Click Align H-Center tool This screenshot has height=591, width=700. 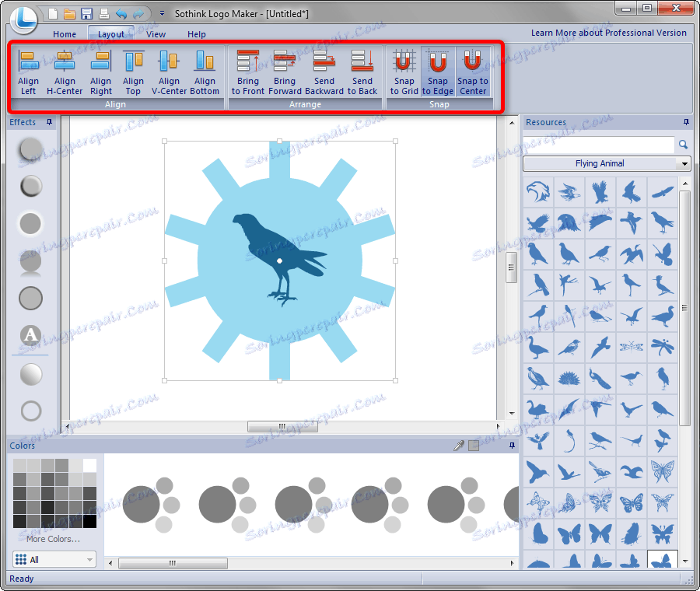pyautogui.click(x=65, y=72)
